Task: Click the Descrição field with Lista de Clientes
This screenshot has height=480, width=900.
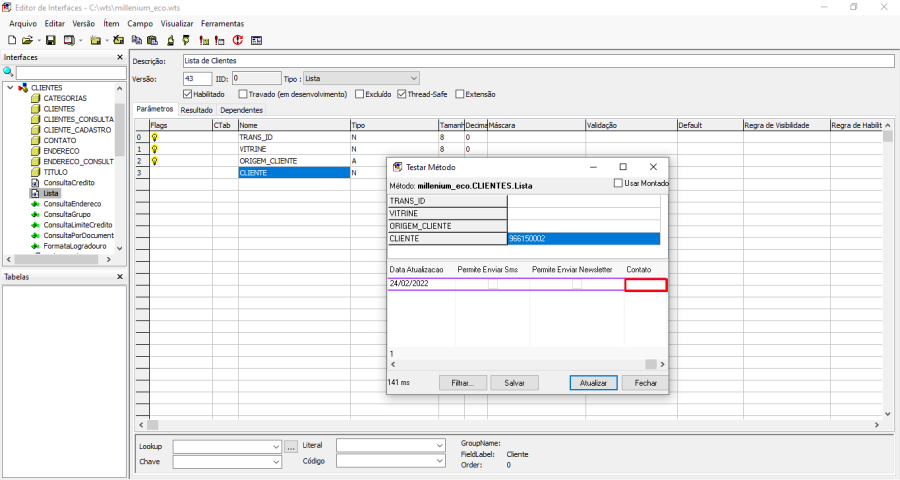Action: pyautogui.click(x=538, y=61)
